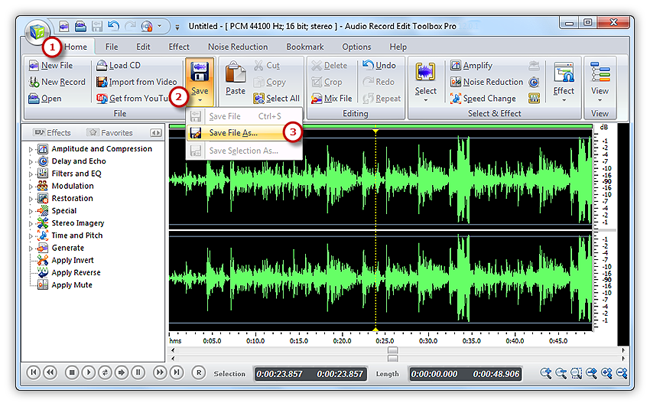Open the View dropdown arrow
Screen dimensions: 650x406
coord(600,100)
